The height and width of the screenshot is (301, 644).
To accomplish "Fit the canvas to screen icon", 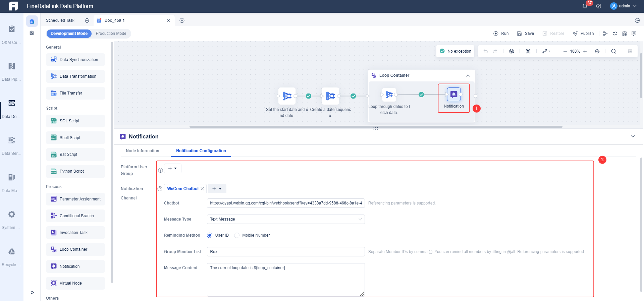I will point(528,51).
